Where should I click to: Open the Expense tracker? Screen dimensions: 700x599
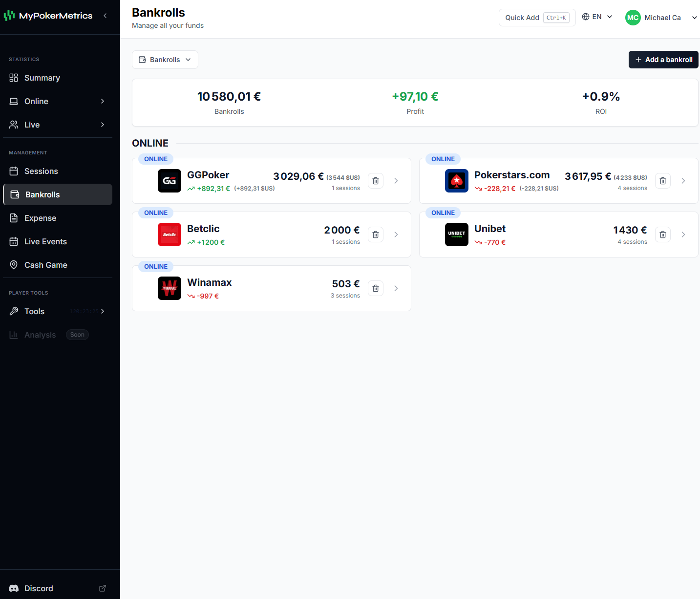[x=40, y=218]
